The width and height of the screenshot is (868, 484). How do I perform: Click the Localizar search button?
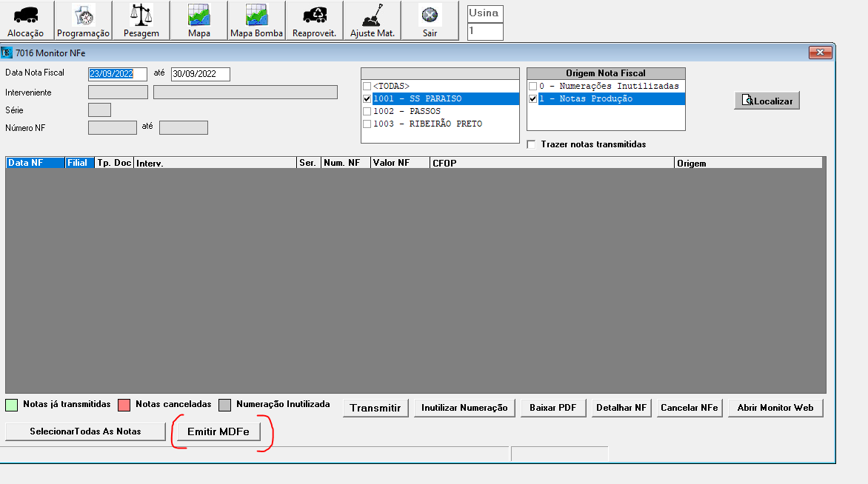(x=767, y=101)
